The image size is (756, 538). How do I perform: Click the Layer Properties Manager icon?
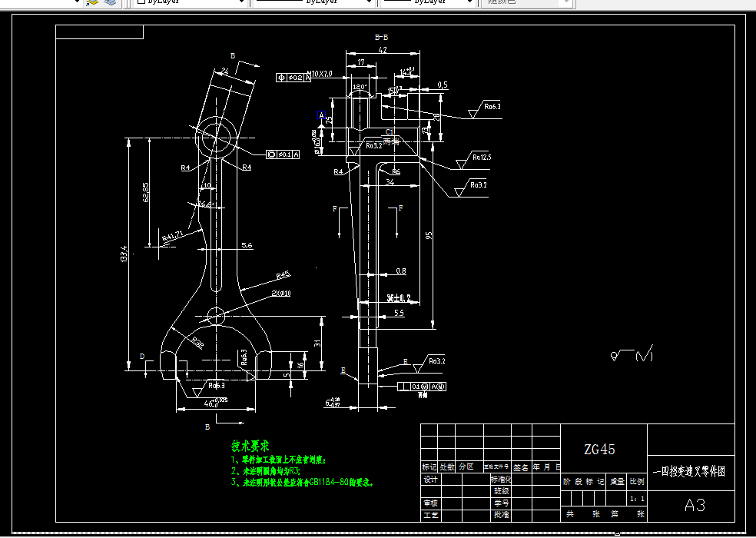tap(110, 3)
